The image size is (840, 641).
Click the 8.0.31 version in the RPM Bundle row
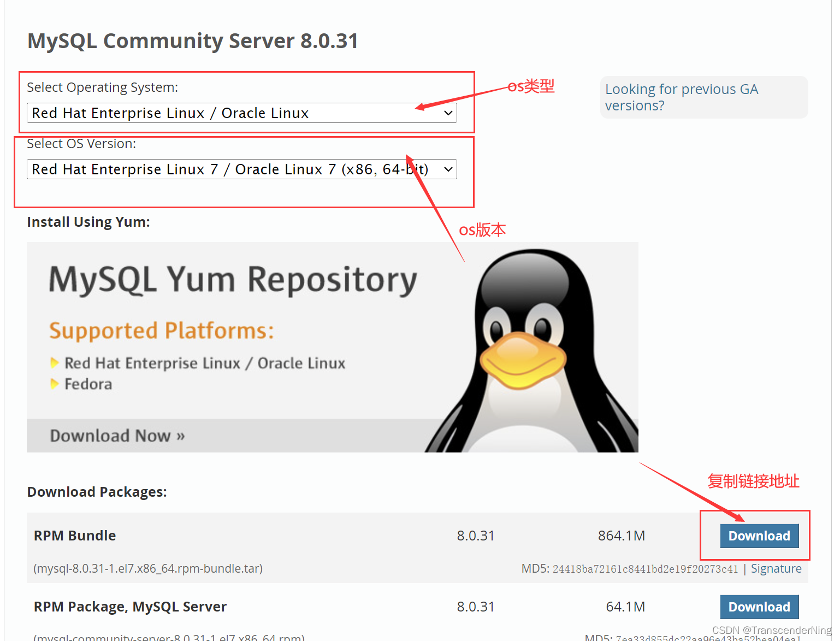(476, 536)
